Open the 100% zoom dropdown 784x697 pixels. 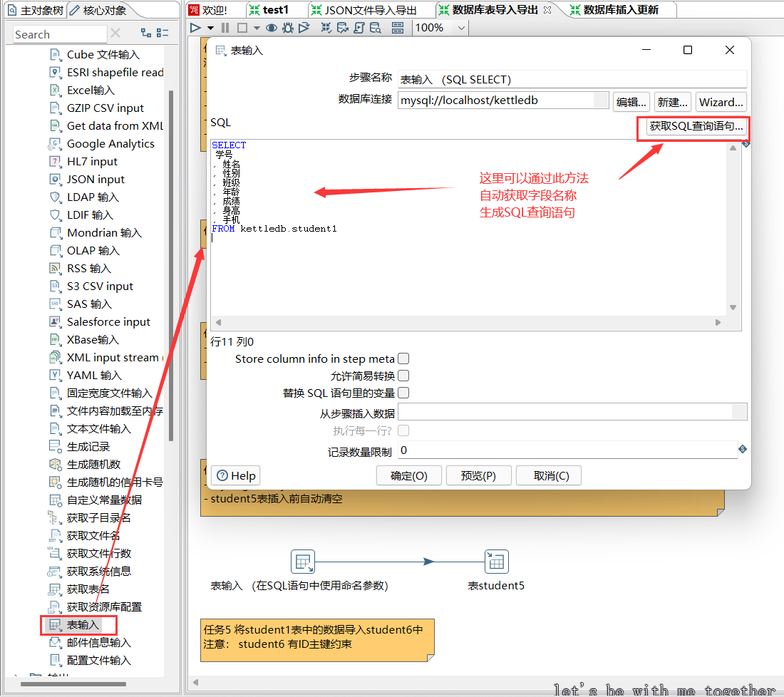[x=461, y=28]
